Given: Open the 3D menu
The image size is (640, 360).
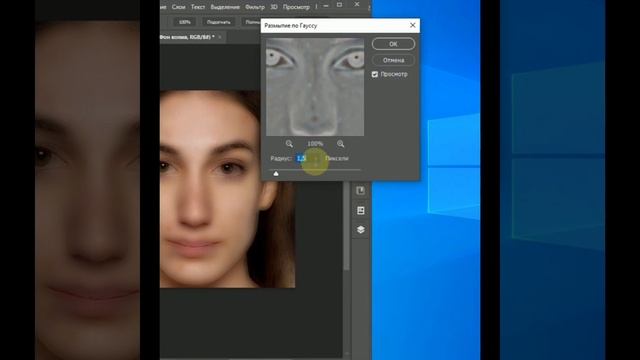Looking at the screenshot, I should [x=274, y=7].
